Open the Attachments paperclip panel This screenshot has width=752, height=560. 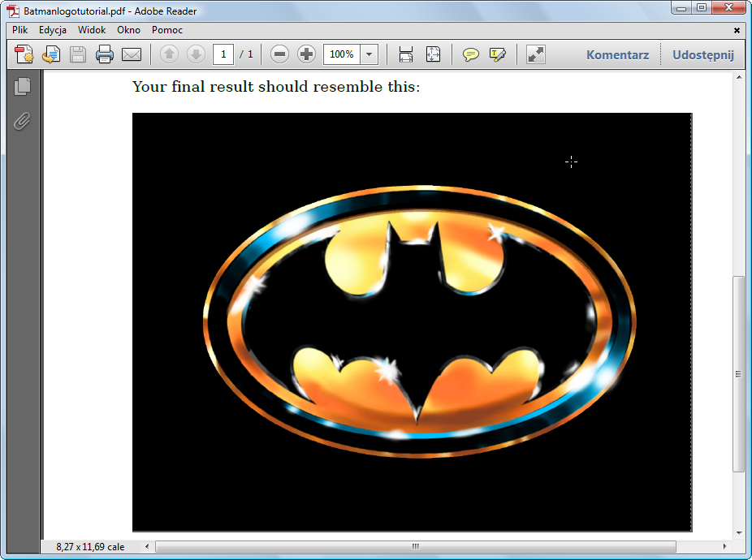click(22, 121)
